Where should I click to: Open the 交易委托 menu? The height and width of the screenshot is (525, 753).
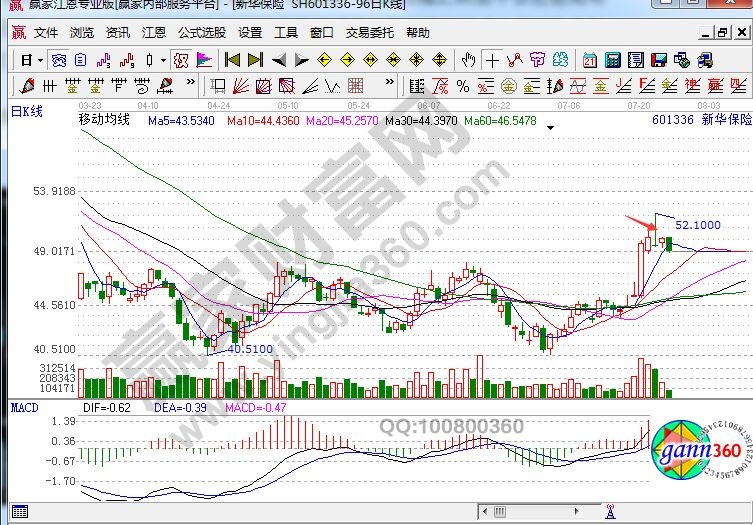(x=370, y=33)
